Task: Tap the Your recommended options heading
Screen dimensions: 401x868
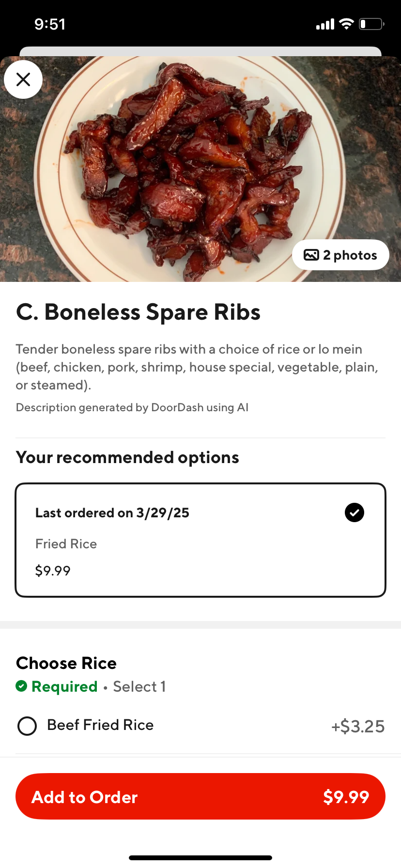Action: pyautogui.click(x=127, y=457)
